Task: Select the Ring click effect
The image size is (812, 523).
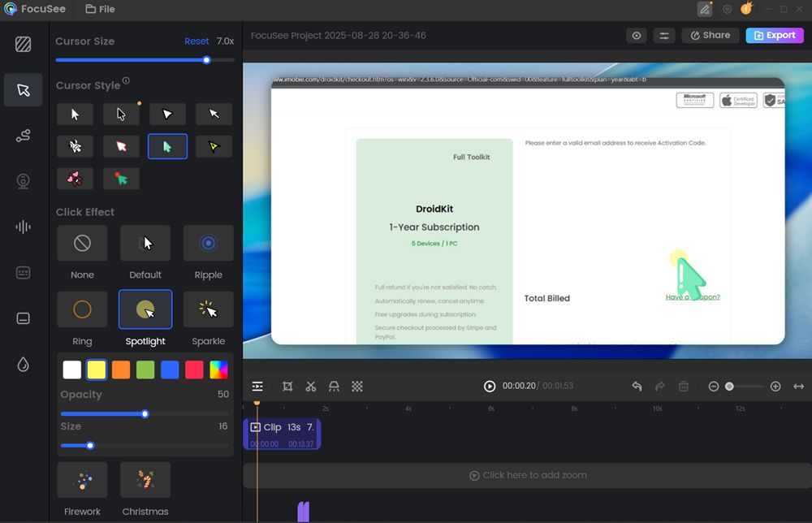Action: (82, 309)
